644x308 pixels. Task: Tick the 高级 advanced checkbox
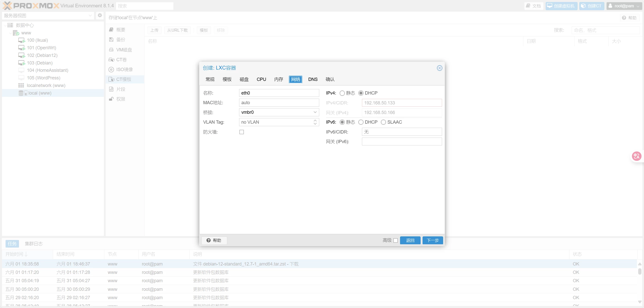[396, 240]
